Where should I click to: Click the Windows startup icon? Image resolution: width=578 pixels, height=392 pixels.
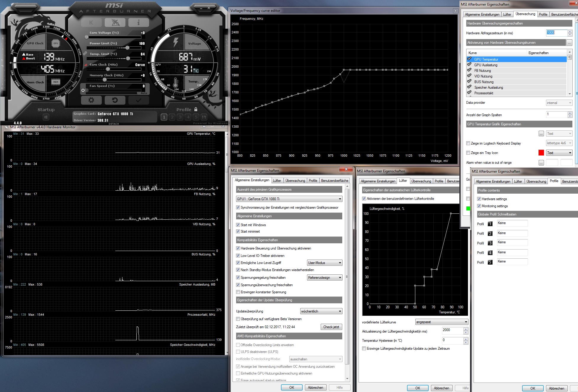46,117
